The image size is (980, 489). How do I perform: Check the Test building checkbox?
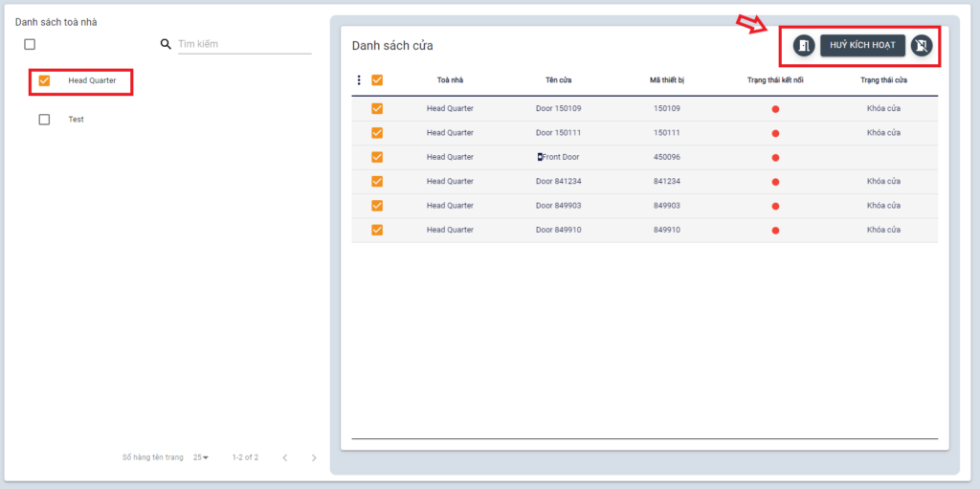click(44, 120)
